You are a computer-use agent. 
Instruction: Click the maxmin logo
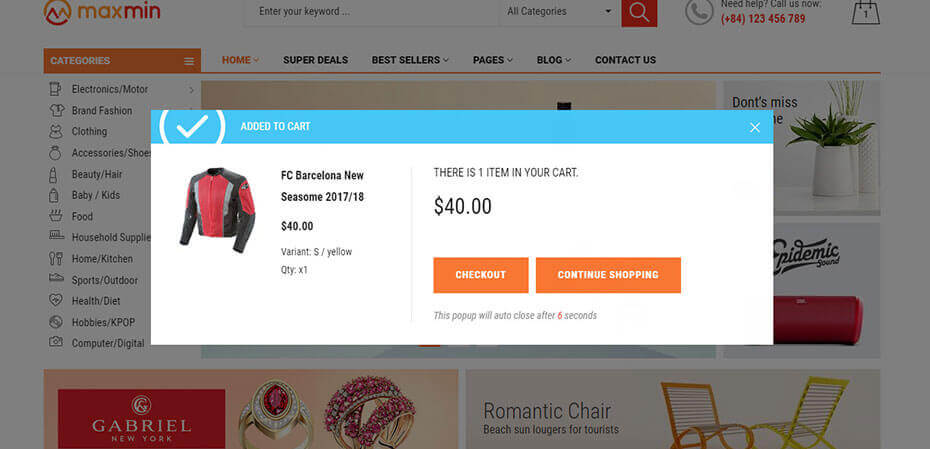[102, 11]
